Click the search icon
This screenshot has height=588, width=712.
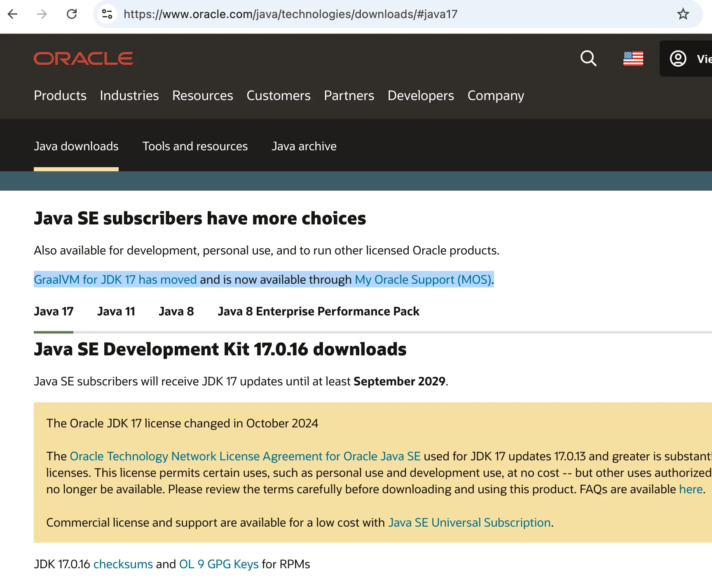tap(588, 58)
